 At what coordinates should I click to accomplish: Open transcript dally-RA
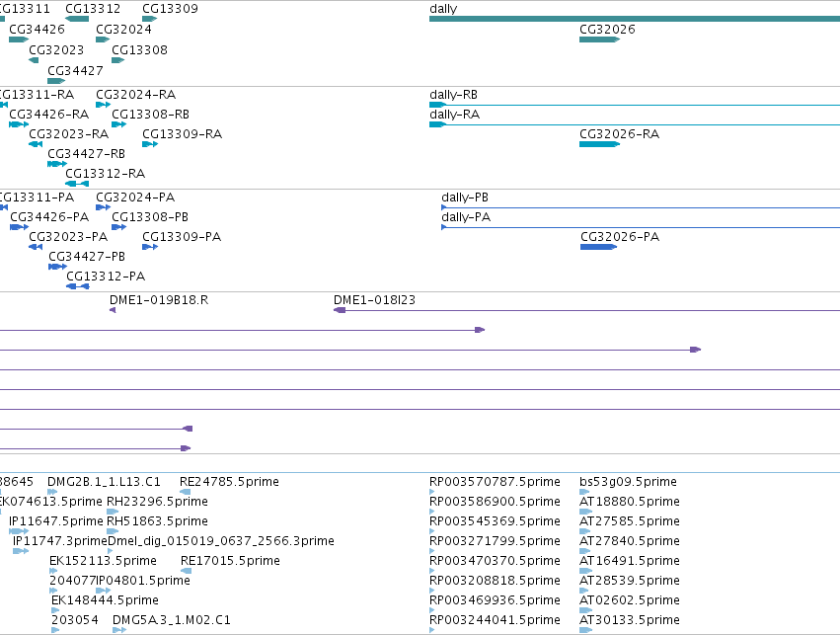point(635,124)
